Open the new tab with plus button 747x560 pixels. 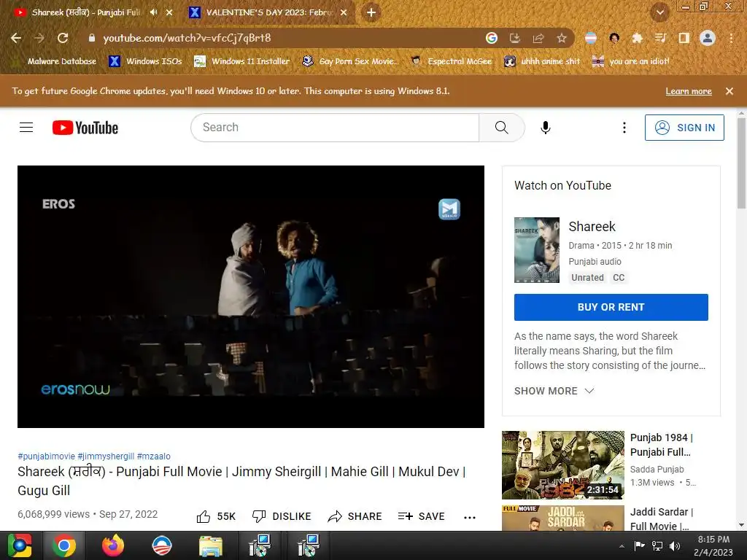[x=371, y=12]
